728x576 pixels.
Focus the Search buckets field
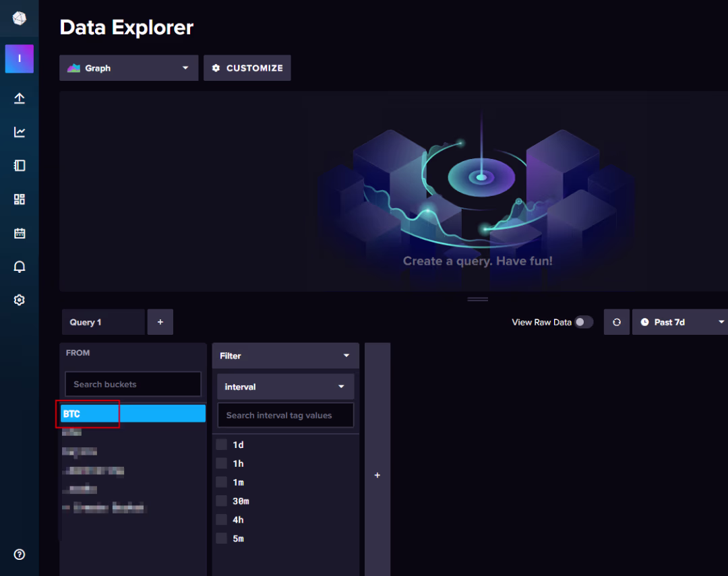point(133,384)
